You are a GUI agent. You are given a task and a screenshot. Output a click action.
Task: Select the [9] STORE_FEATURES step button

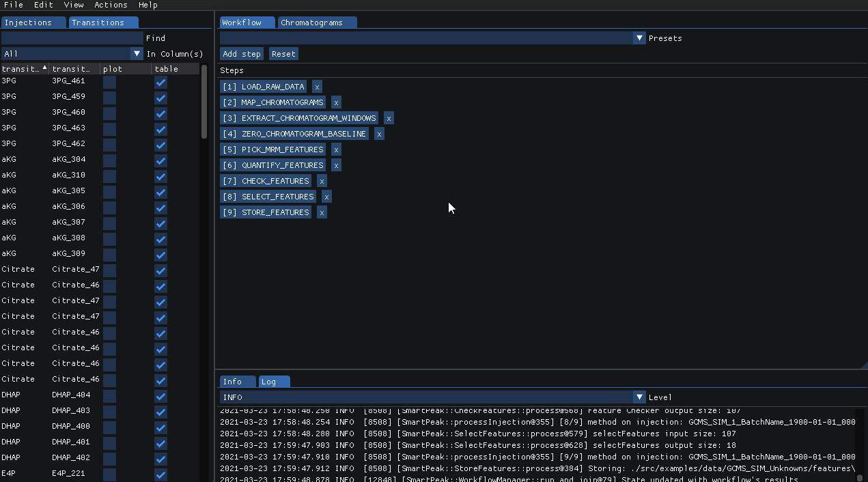(266, 212)
